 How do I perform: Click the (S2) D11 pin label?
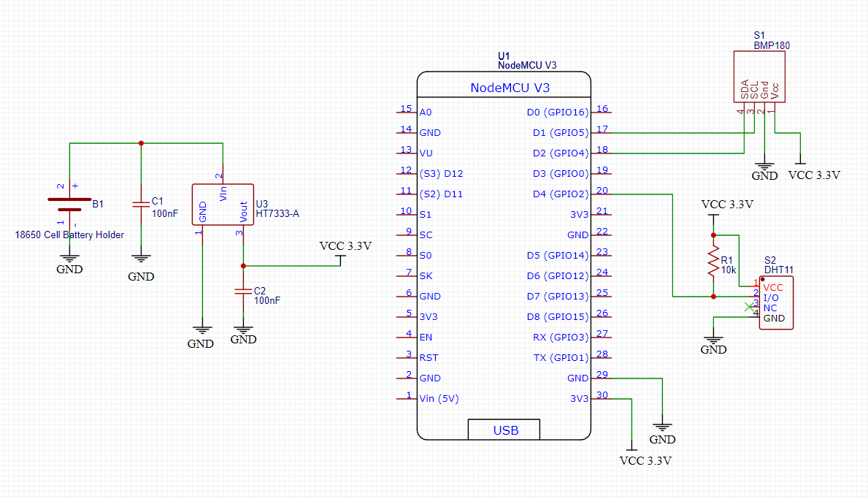pyautogui.click(x=441, y=194)
